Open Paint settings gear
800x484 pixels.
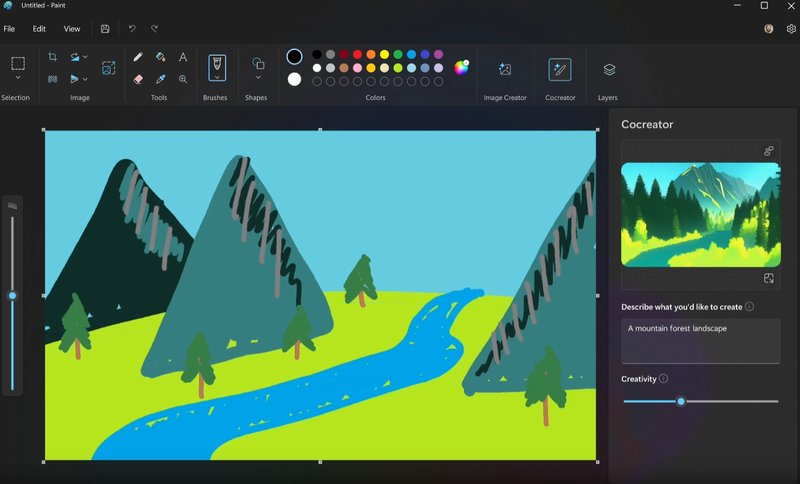[x=791, y=29]
